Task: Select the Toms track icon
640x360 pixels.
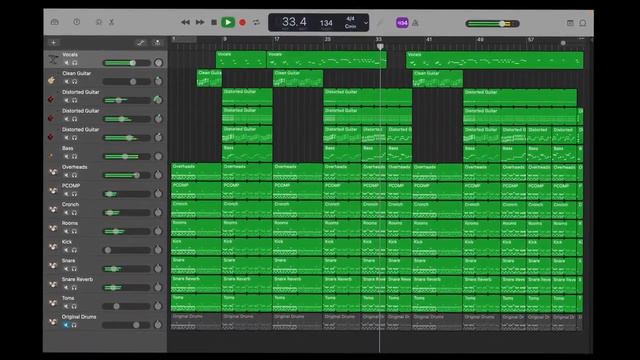Action: (x=53, y=303)
